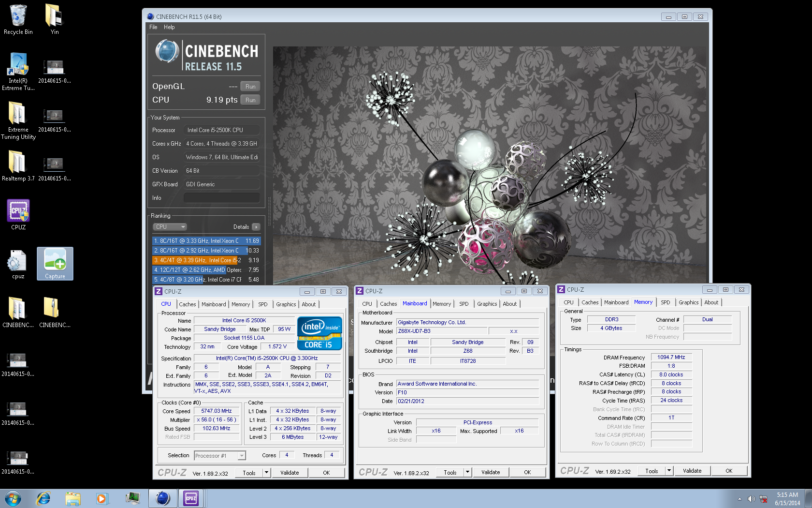Select ranking row 5 Intel Core i7 5.48
The image size is (812, 508).
coord(206,280)
